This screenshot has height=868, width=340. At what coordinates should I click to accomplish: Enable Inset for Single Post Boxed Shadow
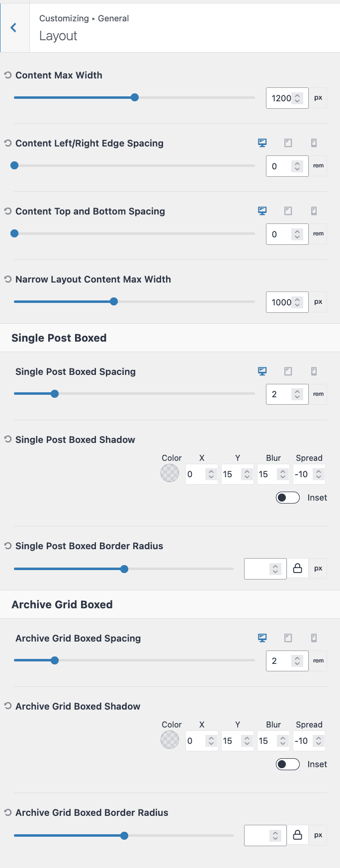click(x=287, y=497)
